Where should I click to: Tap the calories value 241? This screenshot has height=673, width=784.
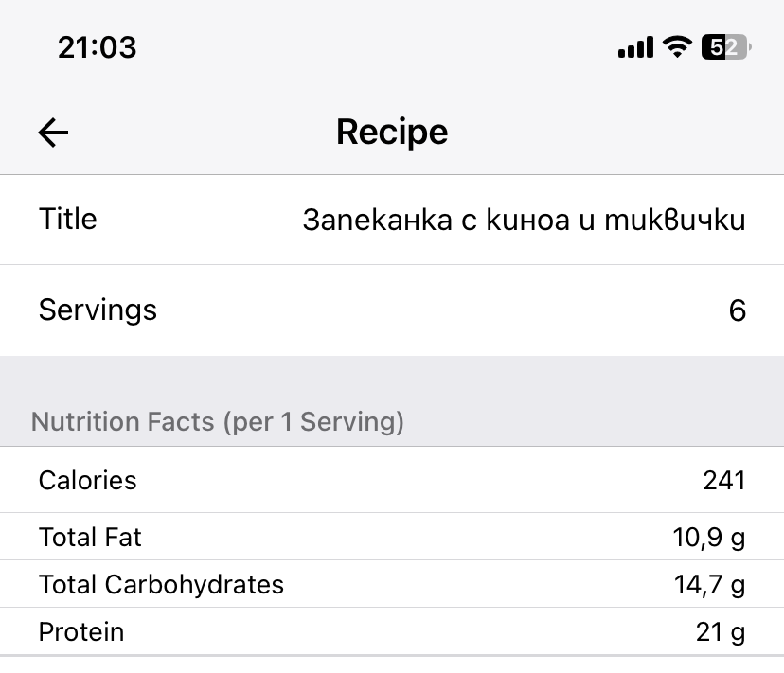point(724,481)
